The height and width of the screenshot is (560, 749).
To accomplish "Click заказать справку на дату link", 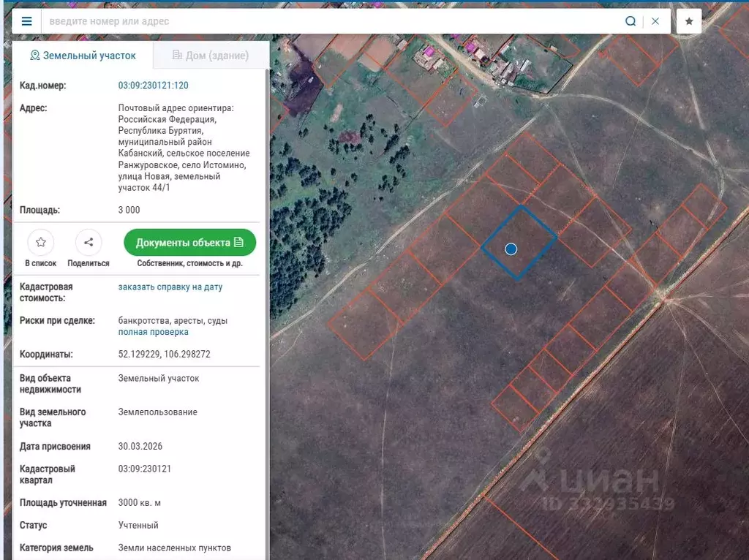I will tap(170, 287).
